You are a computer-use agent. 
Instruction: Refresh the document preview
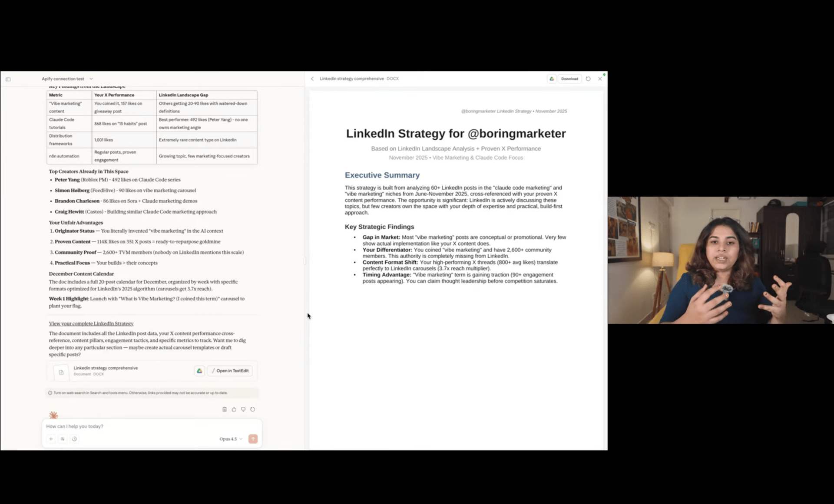click(x=588, y=79)
